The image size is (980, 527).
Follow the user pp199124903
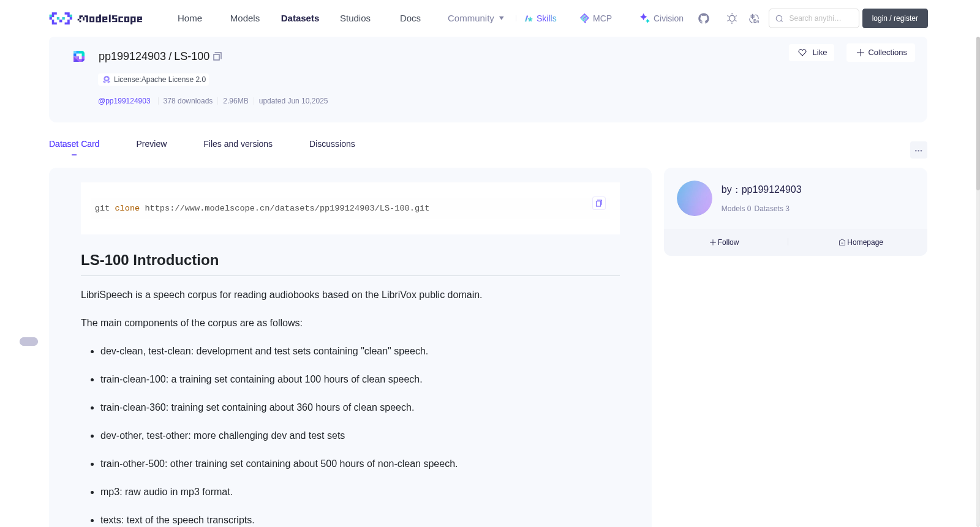(x=725, y=242)
